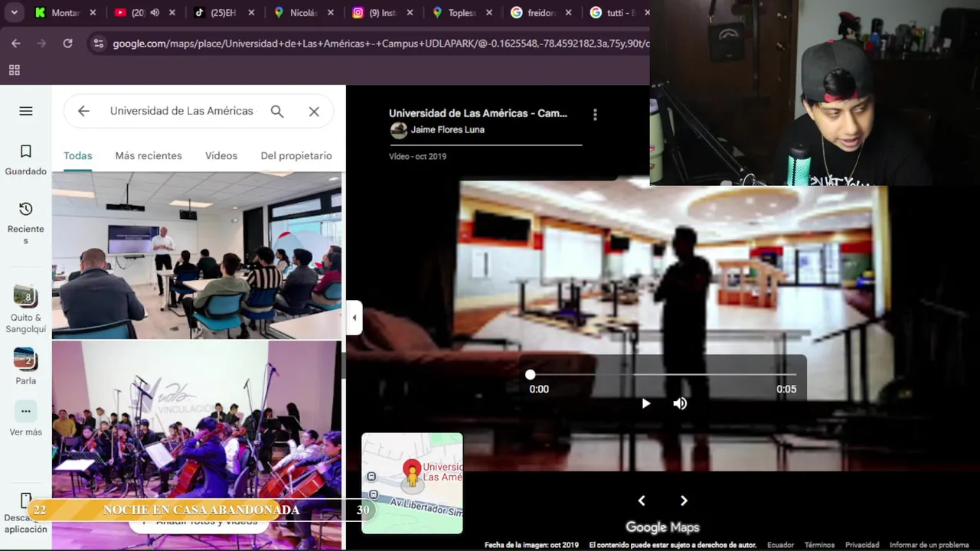Image resolution: width=980 pixels, height=551 pixels.
Task: Open the browser apps grid icon
Action: (x=14, y=70)
